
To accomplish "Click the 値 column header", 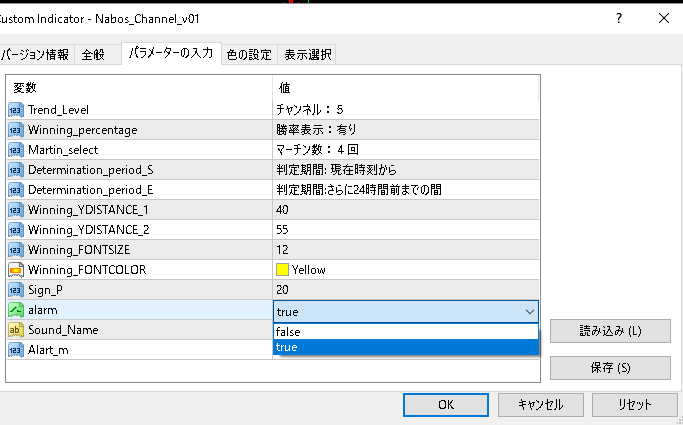I will pos(284,88).
